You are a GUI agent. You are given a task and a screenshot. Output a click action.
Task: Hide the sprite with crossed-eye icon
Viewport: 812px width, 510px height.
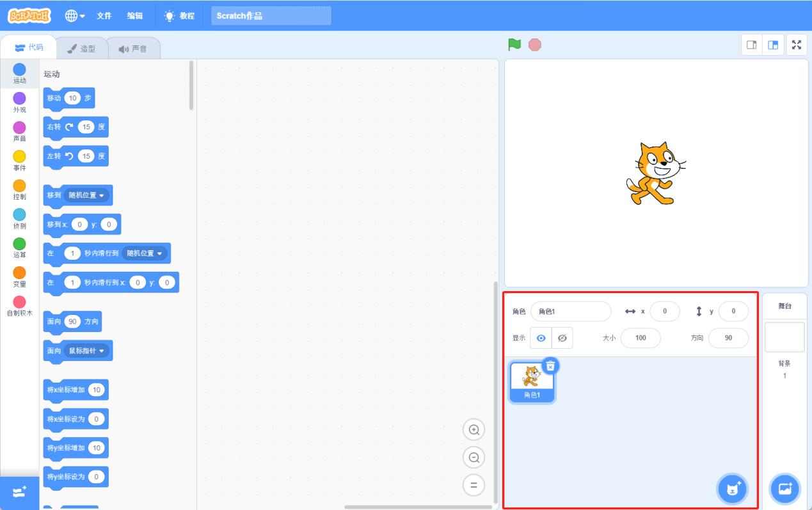click(562, 339)
